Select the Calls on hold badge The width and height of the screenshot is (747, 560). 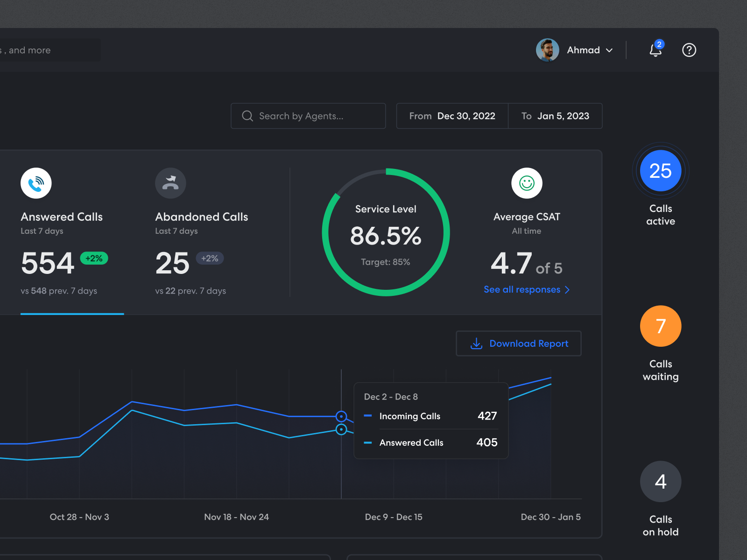click(x=660, y=482)
